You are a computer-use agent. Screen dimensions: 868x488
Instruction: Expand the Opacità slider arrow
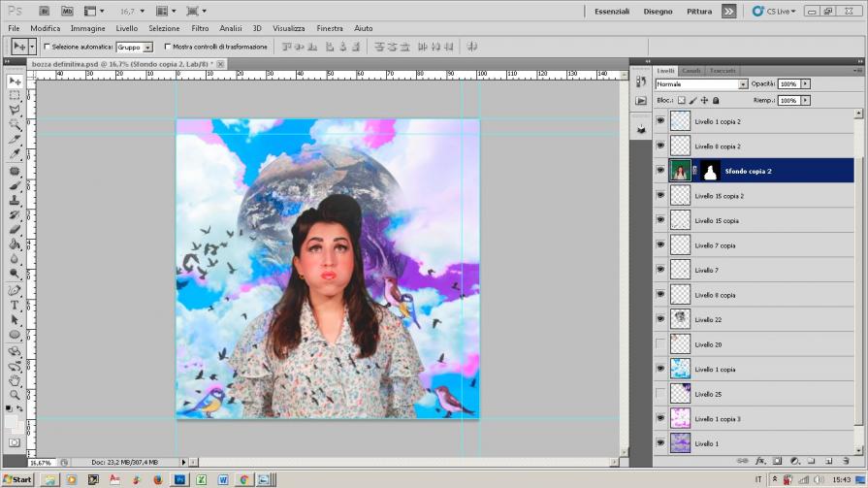click(805, 84)
